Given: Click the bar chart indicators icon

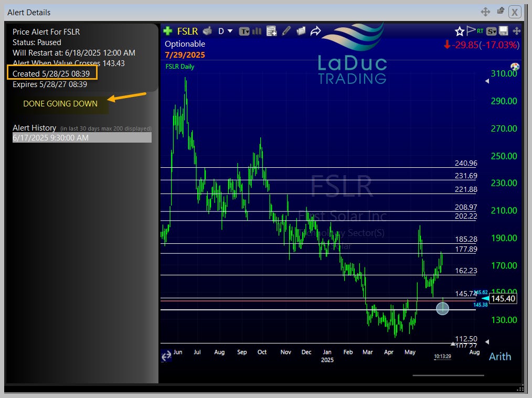Looking at the screenshot, I should [257, 31].
